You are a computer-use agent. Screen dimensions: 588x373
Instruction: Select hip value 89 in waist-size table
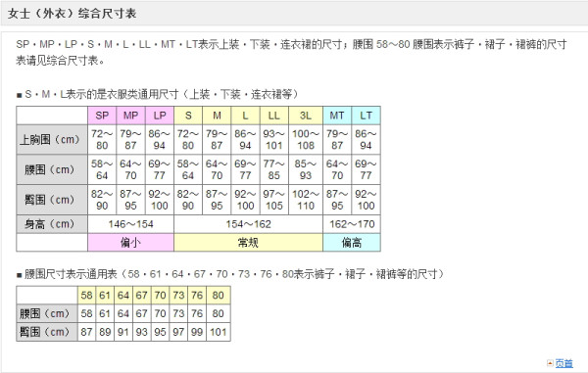point(105,332)
